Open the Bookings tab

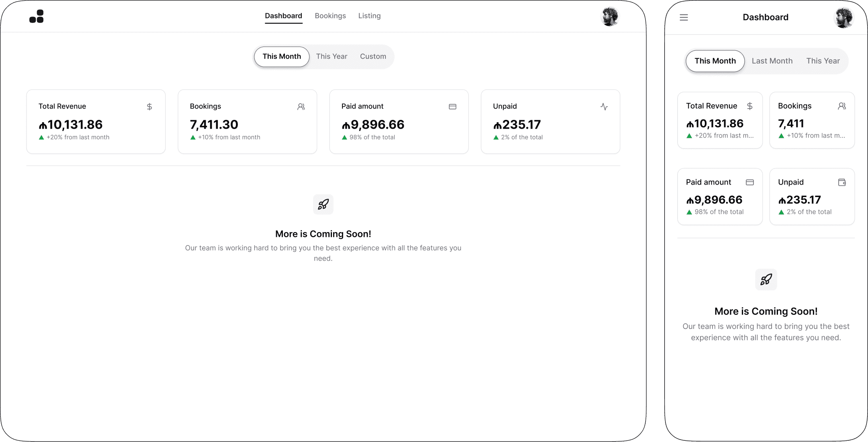click(330, 16)
